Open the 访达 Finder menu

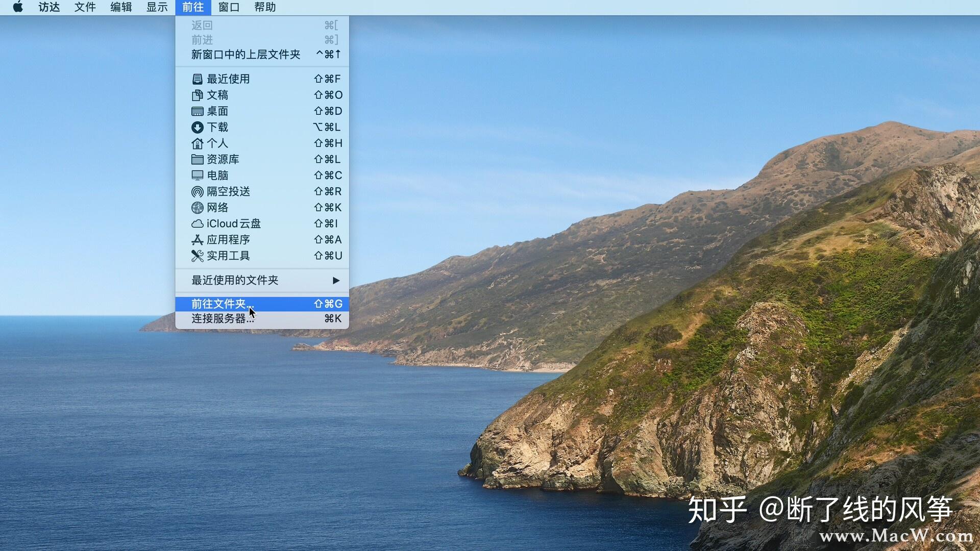(49, 7)
